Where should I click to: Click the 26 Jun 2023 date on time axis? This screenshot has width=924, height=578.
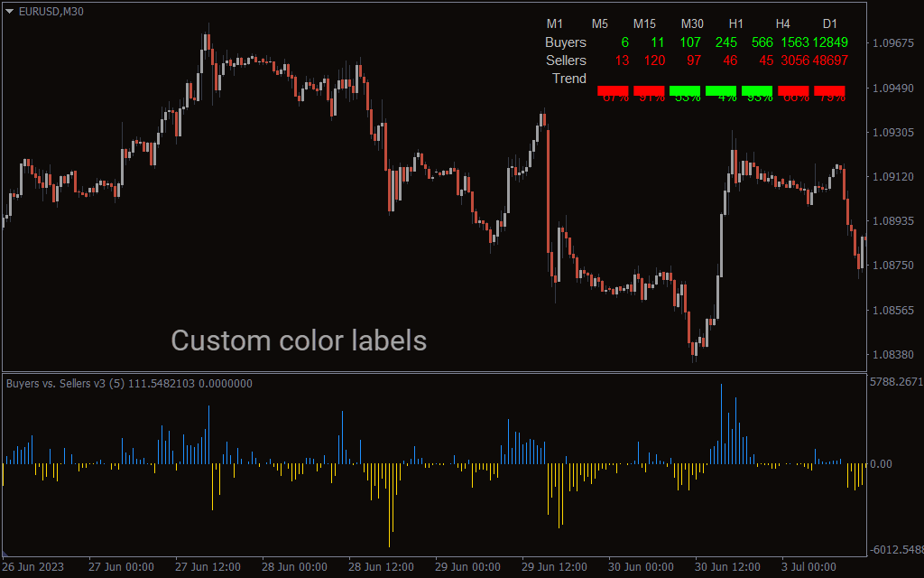[x=34, y=567]
